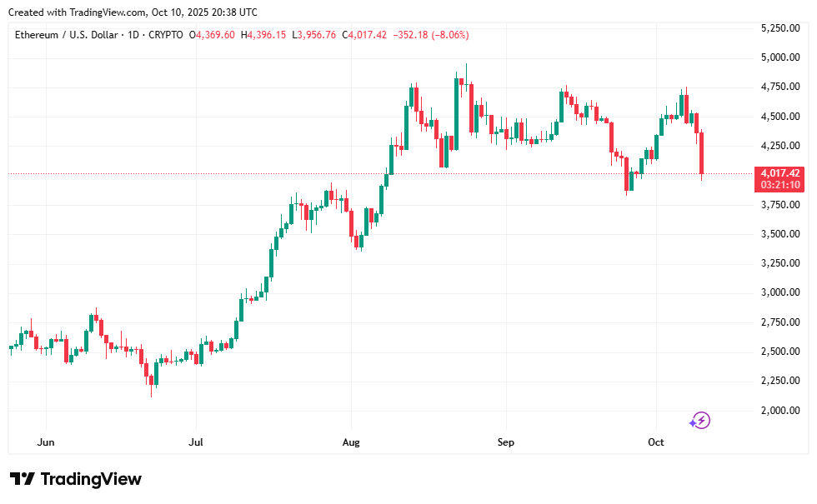Click the red current price label 4,017.42
Viewport: 817px width, 504px height.
pos(779,173)
